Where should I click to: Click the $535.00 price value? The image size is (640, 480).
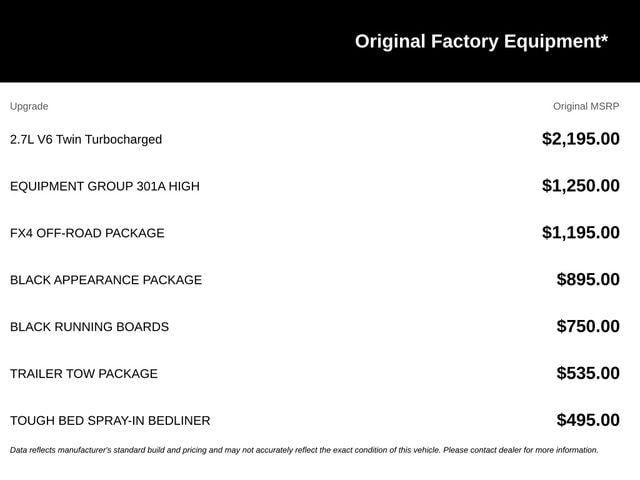588,373
